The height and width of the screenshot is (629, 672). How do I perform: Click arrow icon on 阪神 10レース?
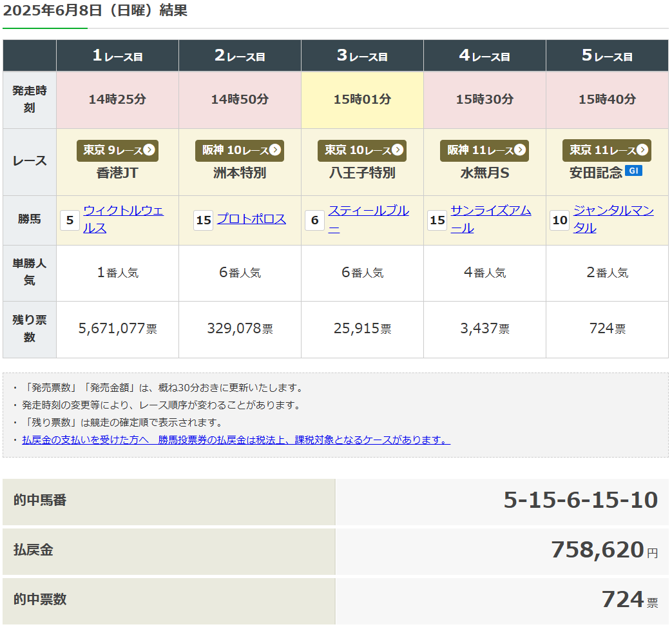275,150
